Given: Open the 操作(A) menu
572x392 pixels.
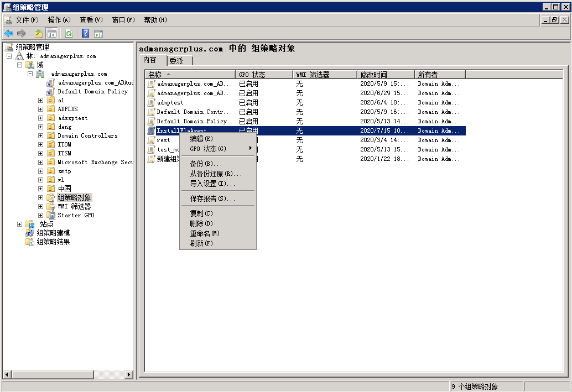Looking at the screenshot, I should pyautogui.click(x=59, y=20).
